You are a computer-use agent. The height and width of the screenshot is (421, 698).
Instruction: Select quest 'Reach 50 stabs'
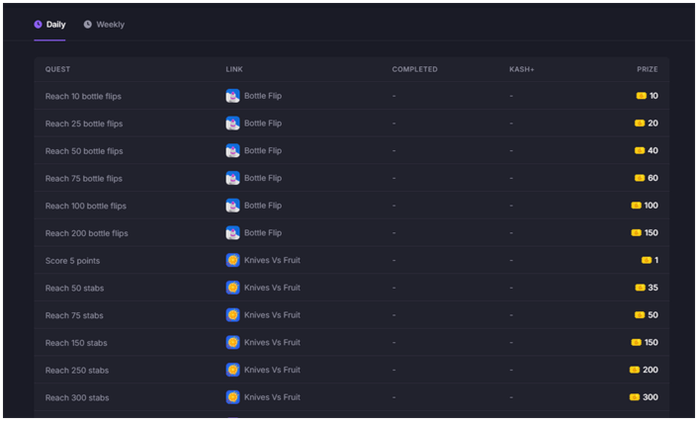click(74, 288)
